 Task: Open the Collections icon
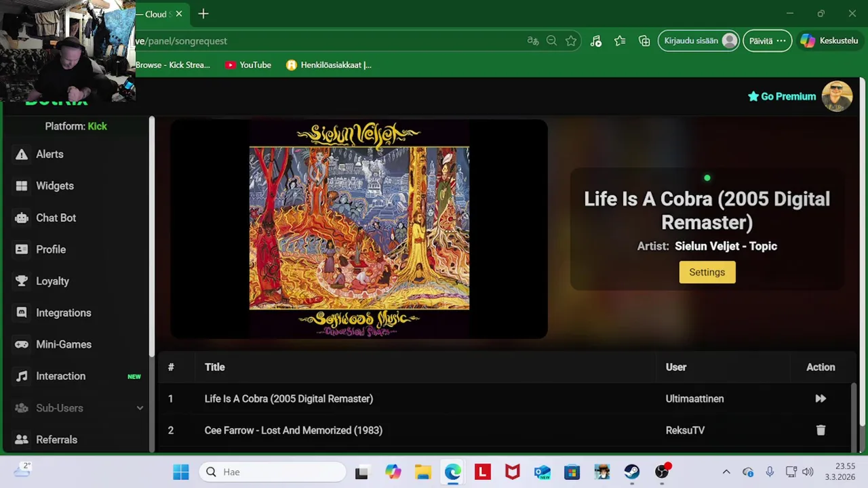[644, 41]
